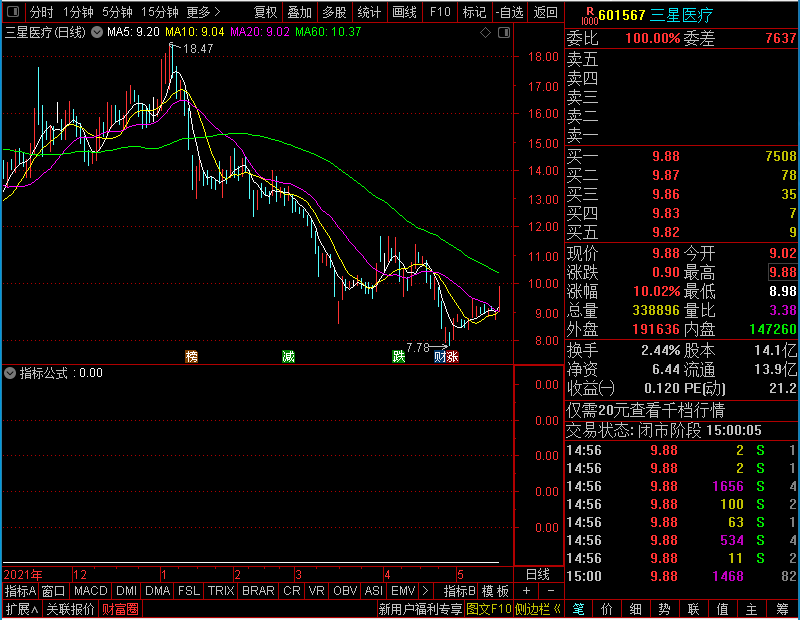The image size is (800, 620).
Task: Select 1分钟 period
Action: coord(79,12)
